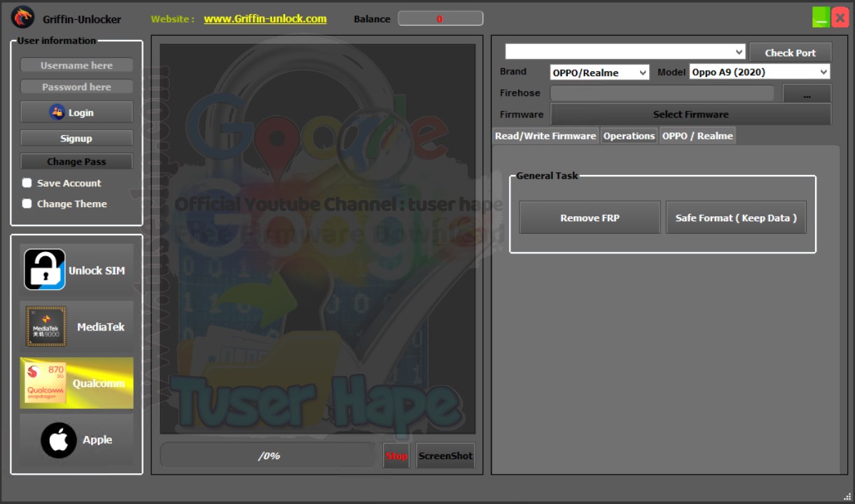Click the Firehose path field

click(x=662, y=93)
